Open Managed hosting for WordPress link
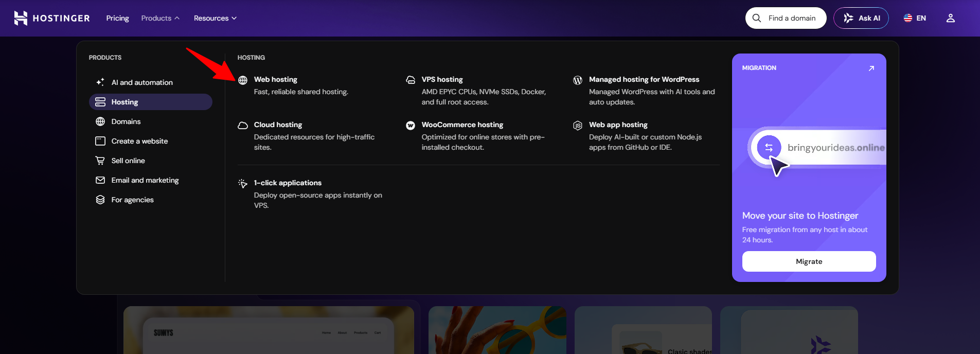 644,79
